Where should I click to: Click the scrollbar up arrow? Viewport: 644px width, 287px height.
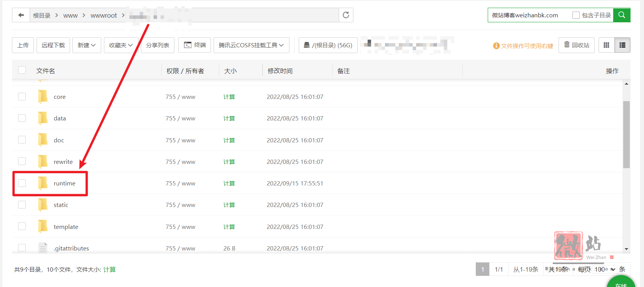(626, 83)
